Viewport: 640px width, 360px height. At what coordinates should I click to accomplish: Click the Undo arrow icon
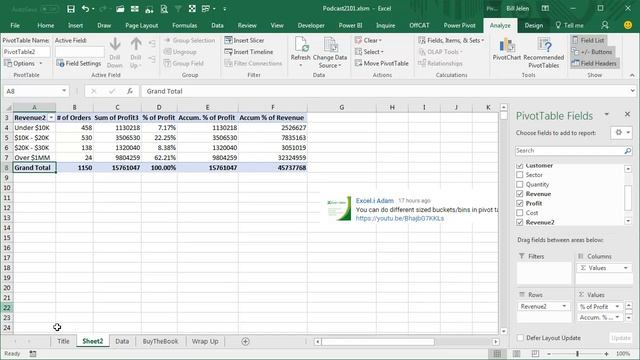[x=85, y=9]
